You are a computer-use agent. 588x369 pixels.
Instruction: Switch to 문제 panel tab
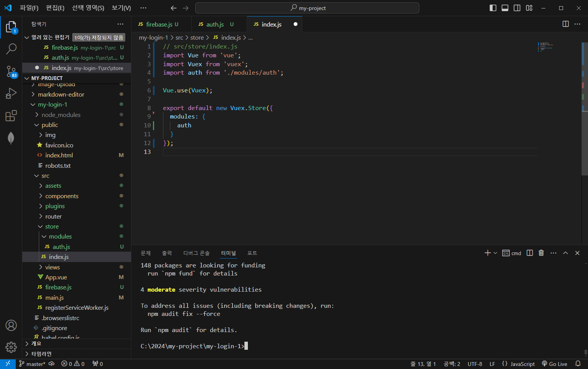[x=146, y=253]
